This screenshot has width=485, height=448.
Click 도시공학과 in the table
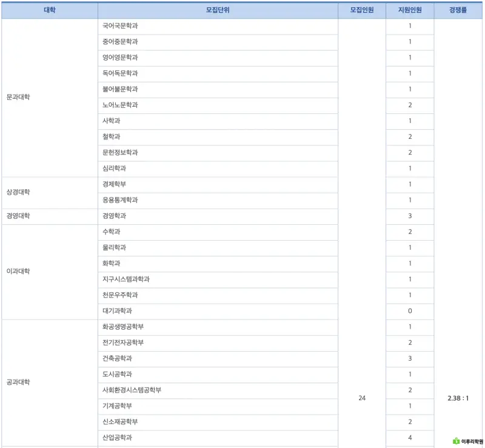point(117,375)
